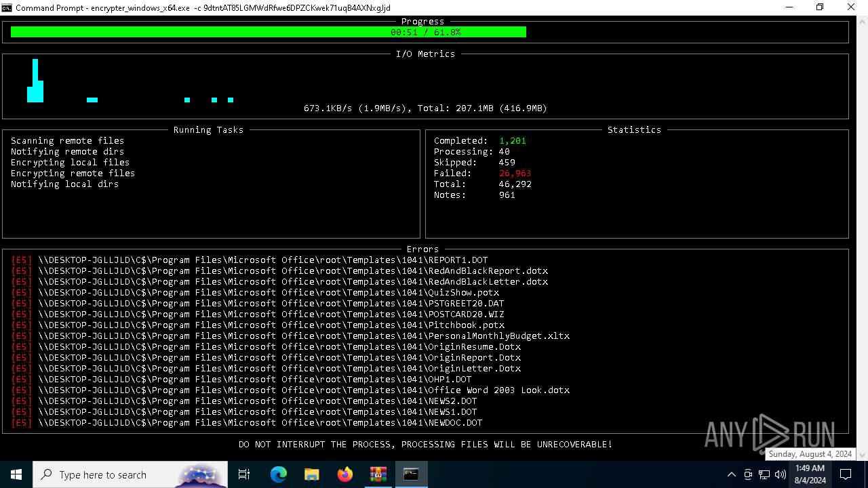Open the WinRAR taskbar icon
Screen dimensions: 868x488
point(378,474)
